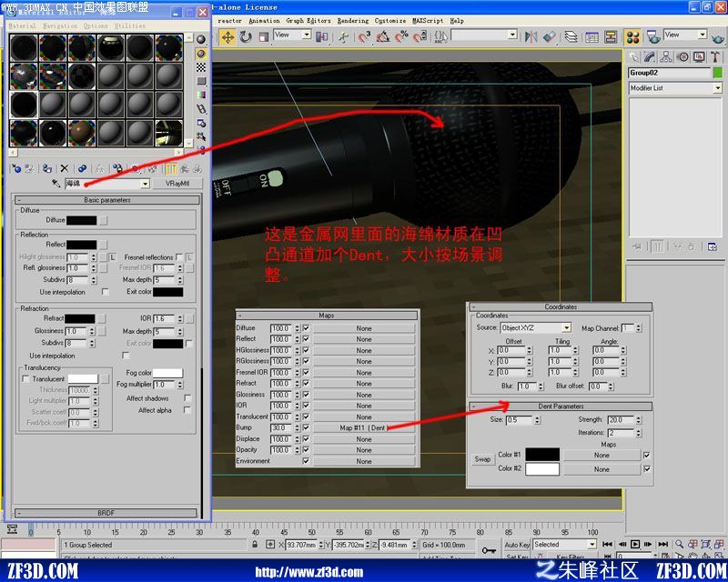Viewport: 728px width, 582px height.
Task: Click the Mirror selected objects icon
Action: [531, 36]
